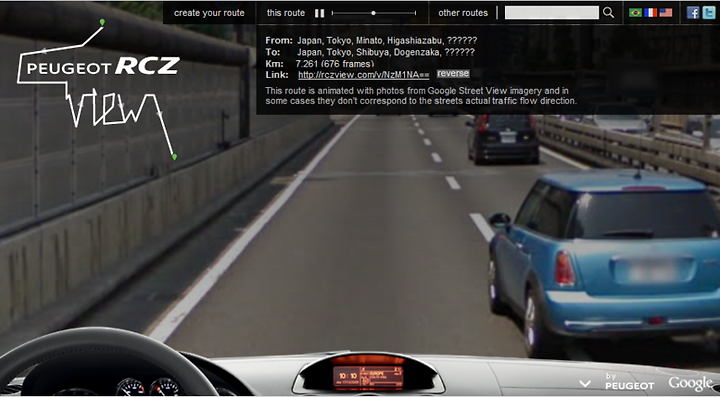
Task: Click the Google logo
Action: [691, 383]
